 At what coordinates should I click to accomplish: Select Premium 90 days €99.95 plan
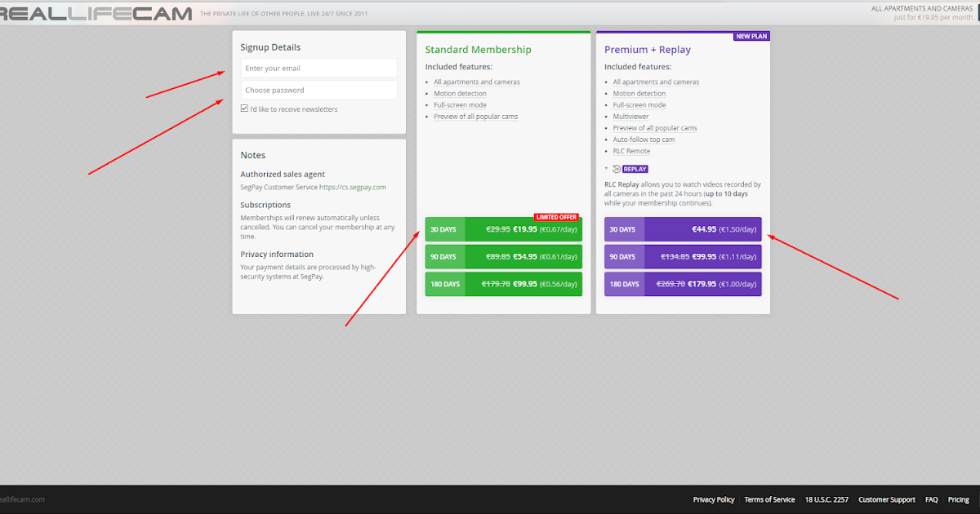[683, 256]
